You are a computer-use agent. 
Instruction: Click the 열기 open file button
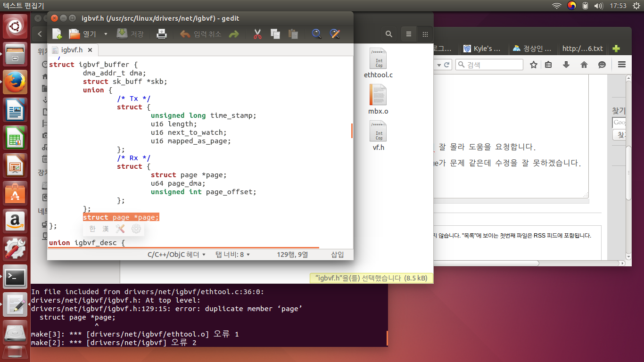click(82, 34)
